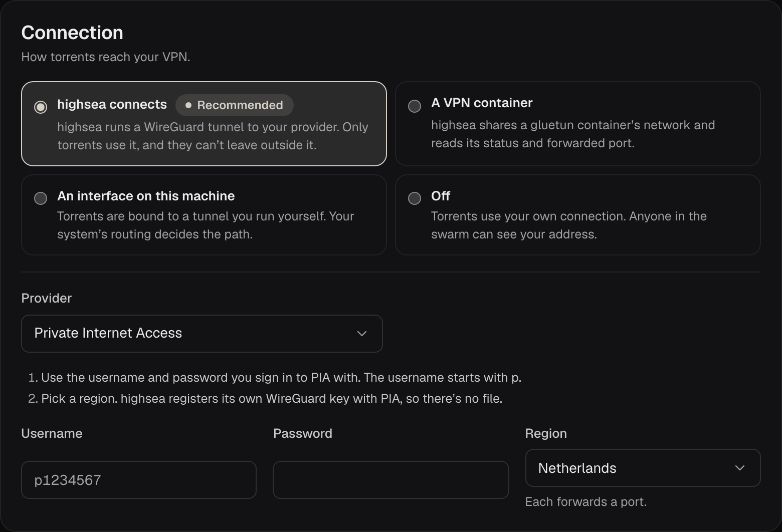Click instruction step 2 about picking a region
The height and width of the screenshot is (532, 782).
(265, 399)
